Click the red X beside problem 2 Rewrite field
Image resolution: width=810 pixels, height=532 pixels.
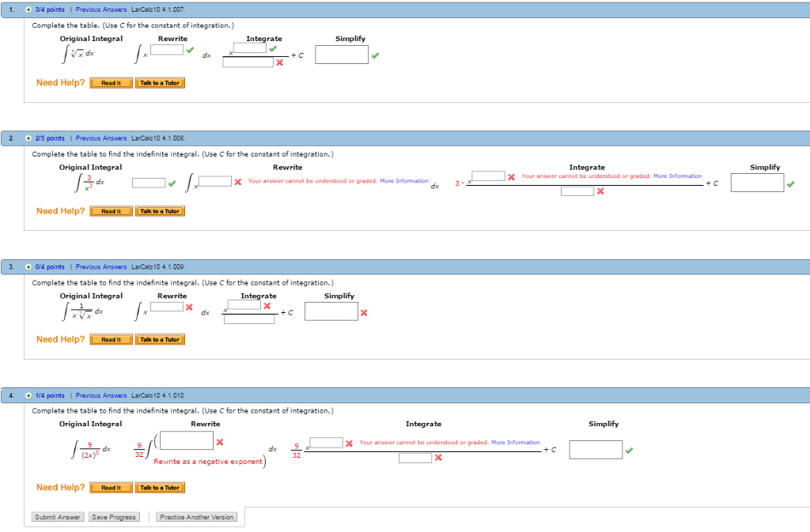coord(236,182)
